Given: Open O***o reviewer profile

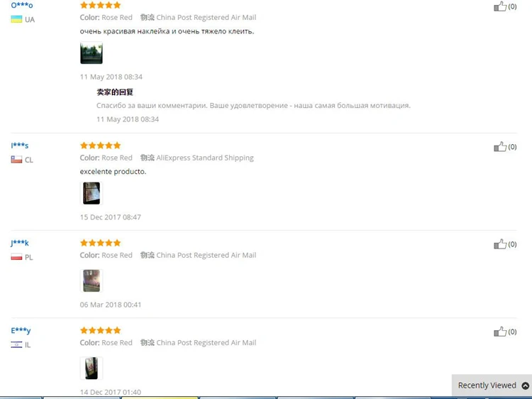Looking at the screenshot, I should 22,5.
